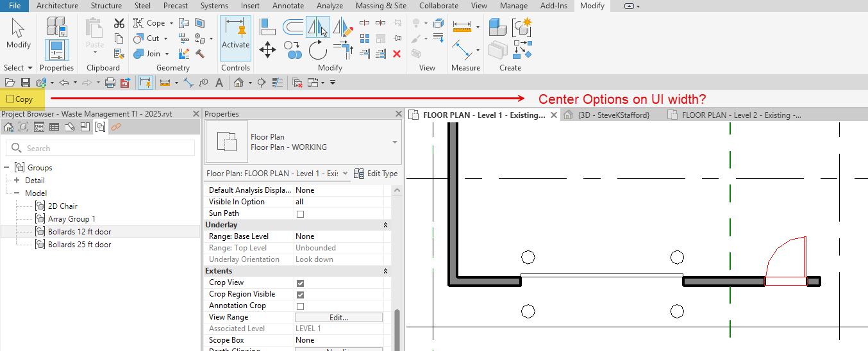Click the Match Type Properties icon

click(119, 54)
